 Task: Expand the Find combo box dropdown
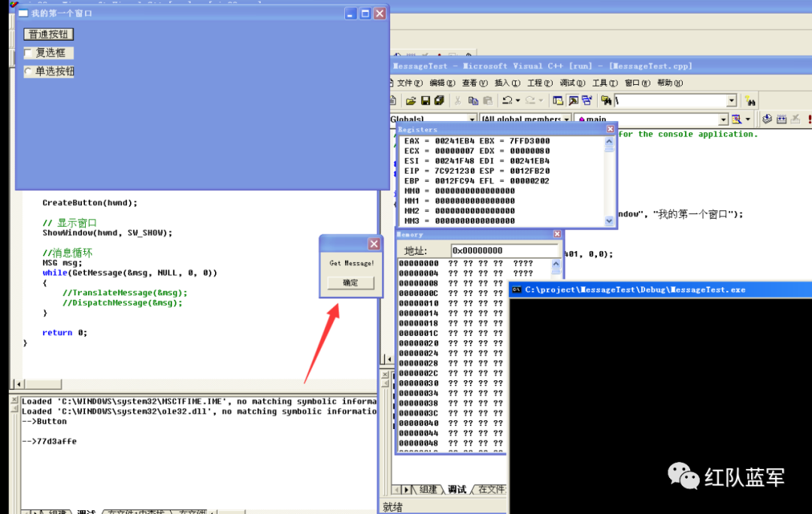tap(732, 101)
